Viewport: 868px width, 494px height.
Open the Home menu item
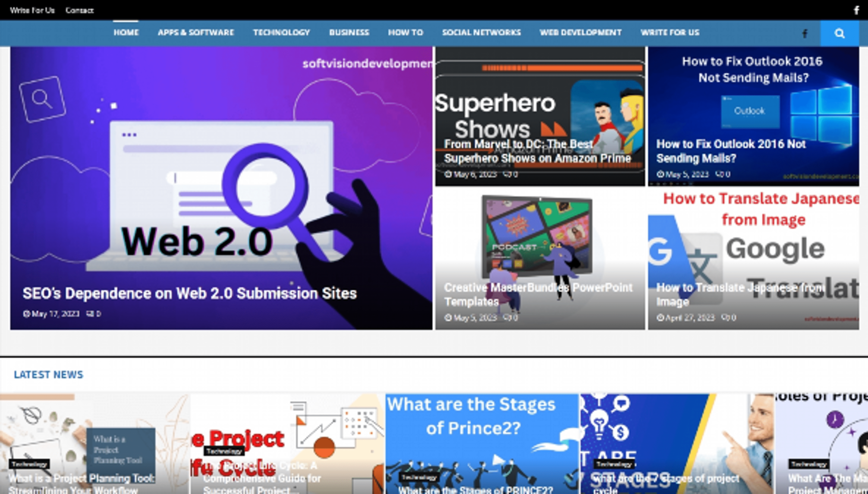point(126,33)
